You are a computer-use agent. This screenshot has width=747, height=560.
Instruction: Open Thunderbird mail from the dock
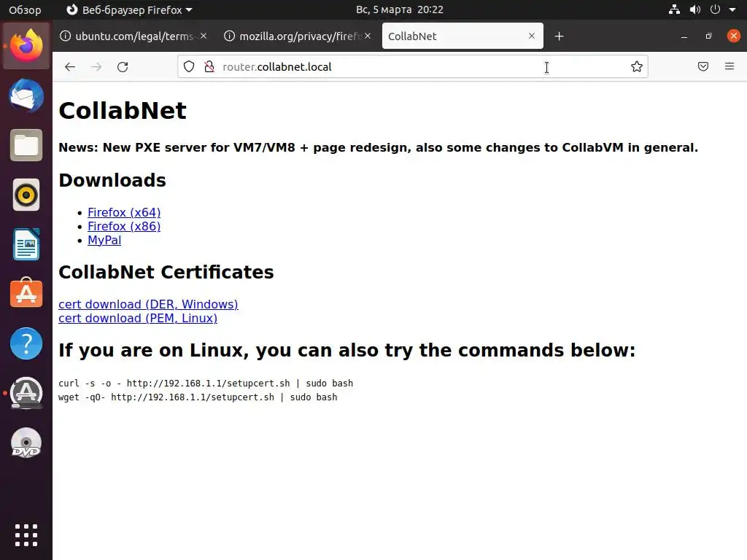(26, 96)
